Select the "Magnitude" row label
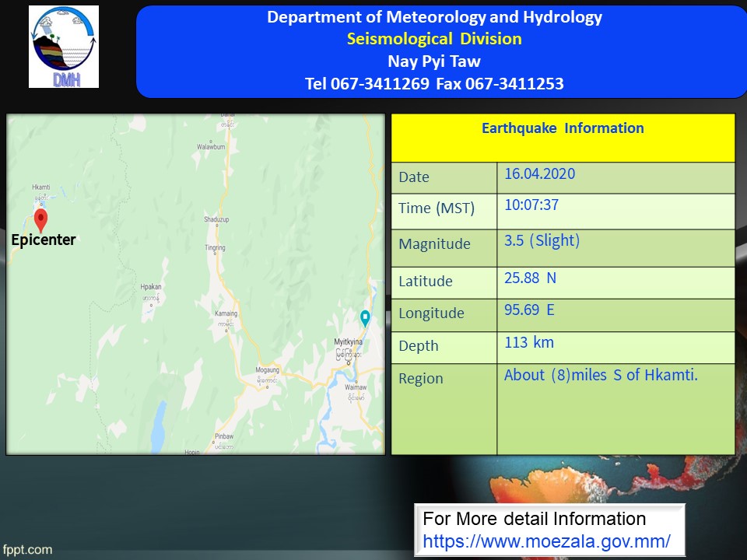Screen dimensions: 747x560 (434, 243)
